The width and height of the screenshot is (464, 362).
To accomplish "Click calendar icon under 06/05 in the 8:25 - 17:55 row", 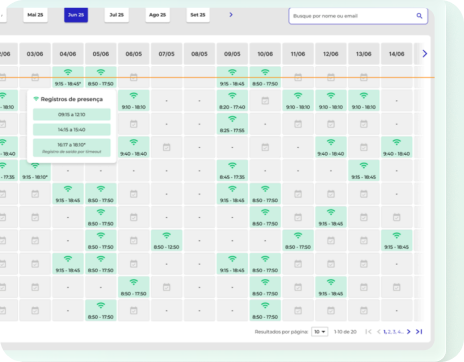I will 134,124.
